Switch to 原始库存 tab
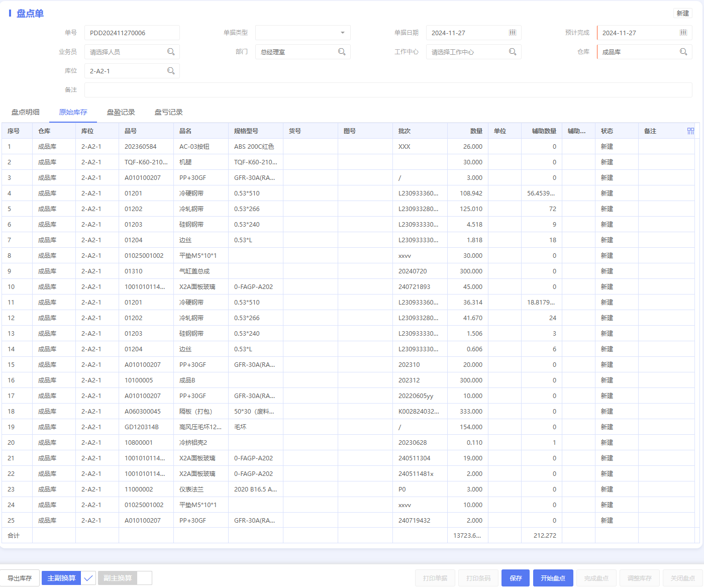Viewport: 704px width, 588px height. [x=73, y=112]
